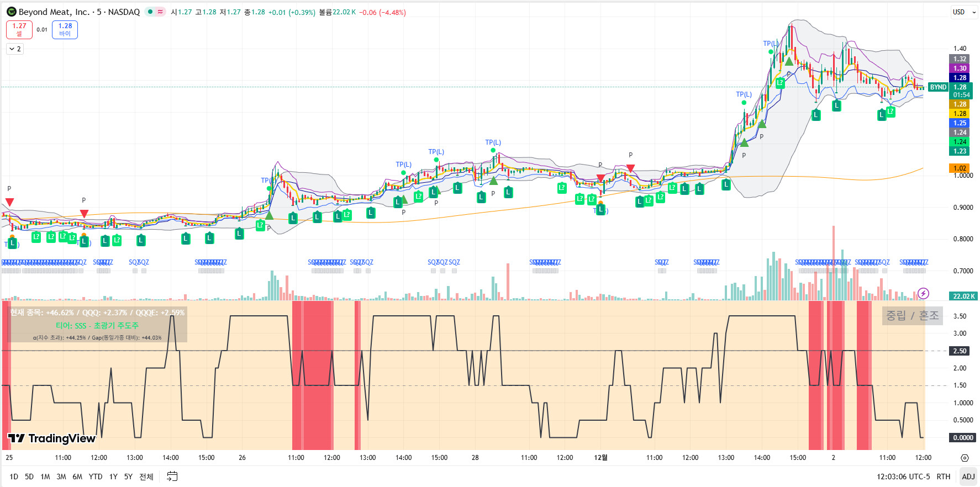Toggle the ADJ adjustment button
The height and width of the screenshot is (487, 980).
click(968, 477)
